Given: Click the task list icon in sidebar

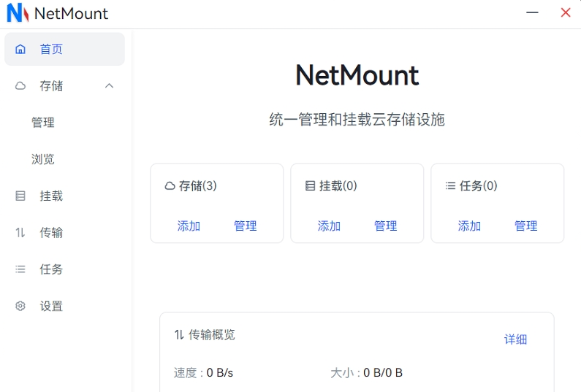Looking at the screenshot, I should tap(20, 269).
